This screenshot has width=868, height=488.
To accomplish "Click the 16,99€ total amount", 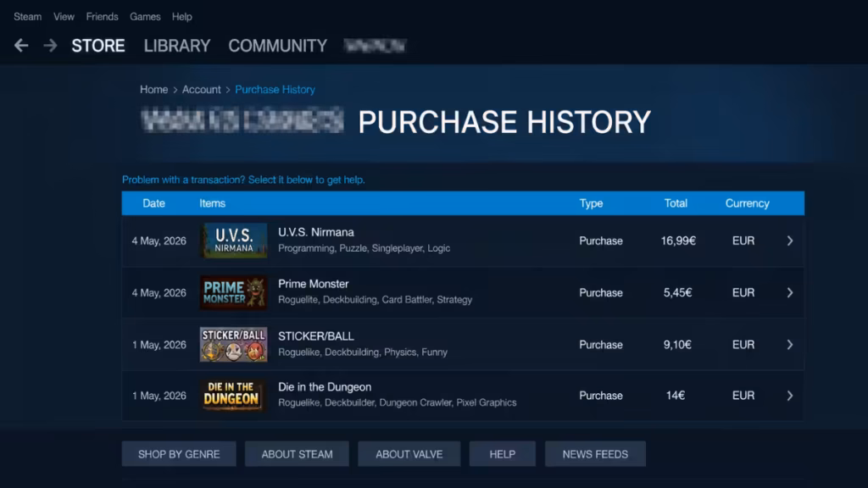I will (678, 241).
